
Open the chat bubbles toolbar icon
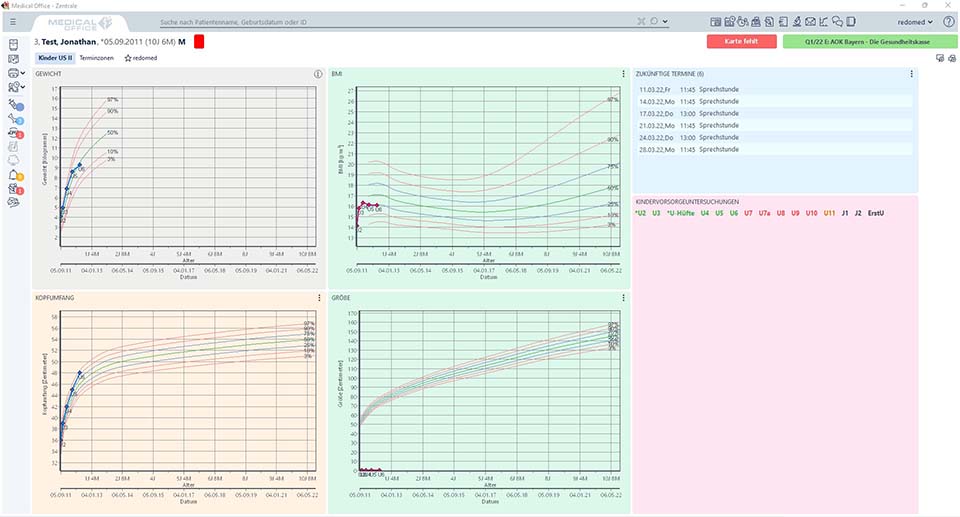[837, 22]
